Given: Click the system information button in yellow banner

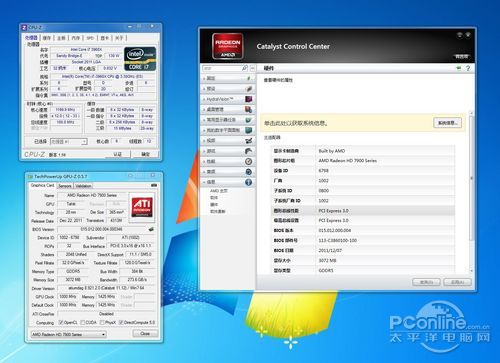Looking at the screenshot, I should (447, 123).
